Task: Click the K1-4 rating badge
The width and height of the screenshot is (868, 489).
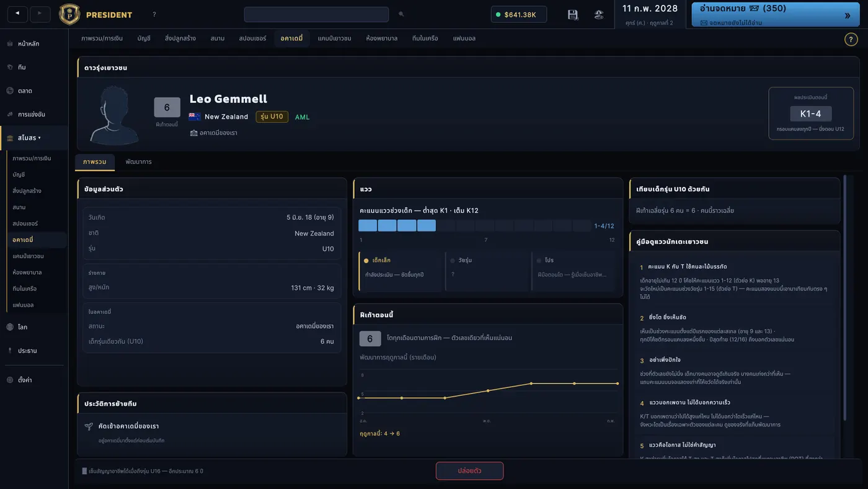Action: click(811, 114)
